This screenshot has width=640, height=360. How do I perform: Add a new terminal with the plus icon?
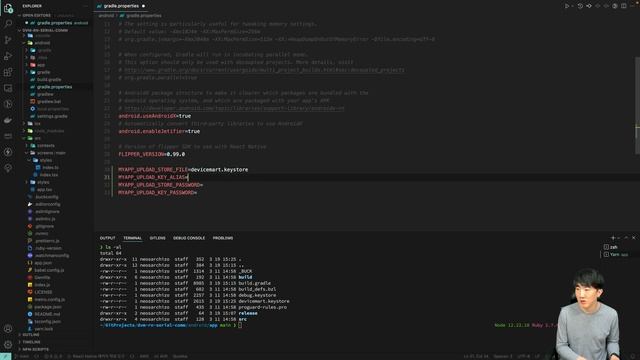pyautogui.click(x=613, y=238)
